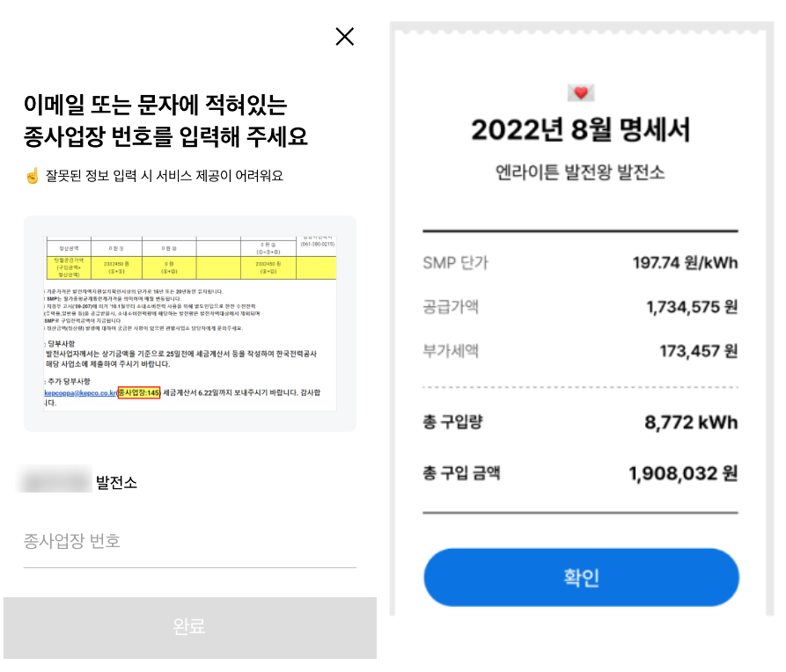786x672 pixels.
Task: Click the blurred power plant name label
Action: pos(57,482)
